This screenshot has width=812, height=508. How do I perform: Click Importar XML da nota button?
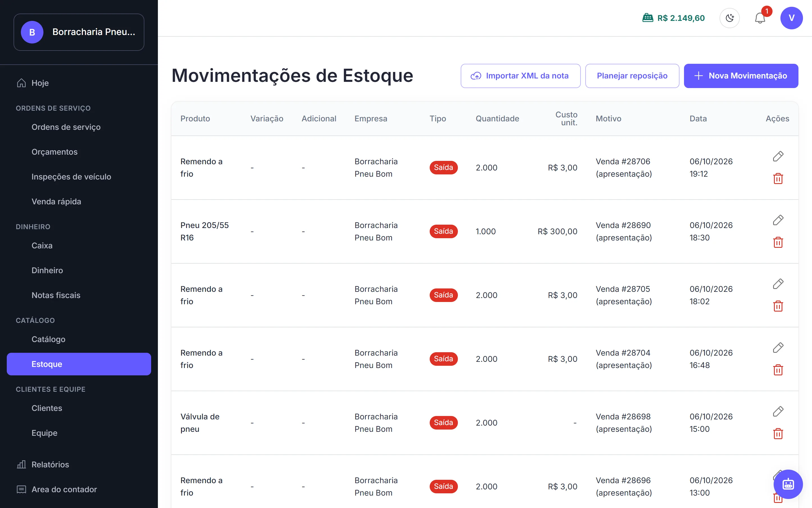point(520,76)
